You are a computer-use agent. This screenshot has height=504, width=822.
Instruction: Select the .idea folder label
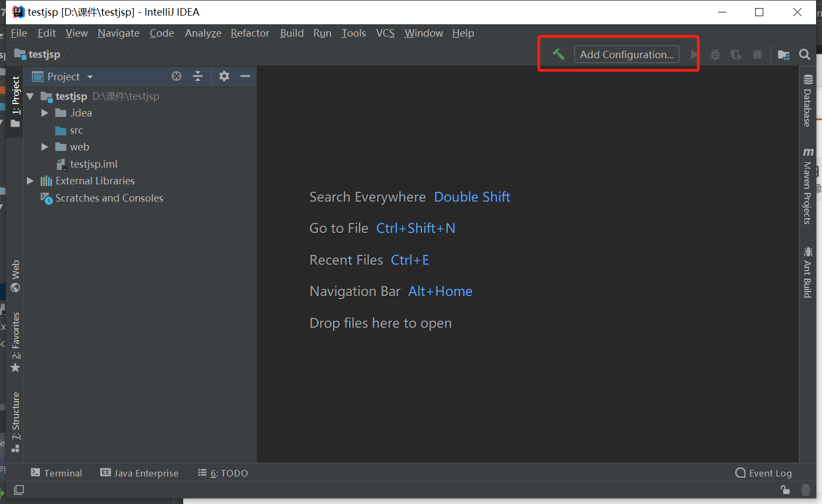coord(81,113)
